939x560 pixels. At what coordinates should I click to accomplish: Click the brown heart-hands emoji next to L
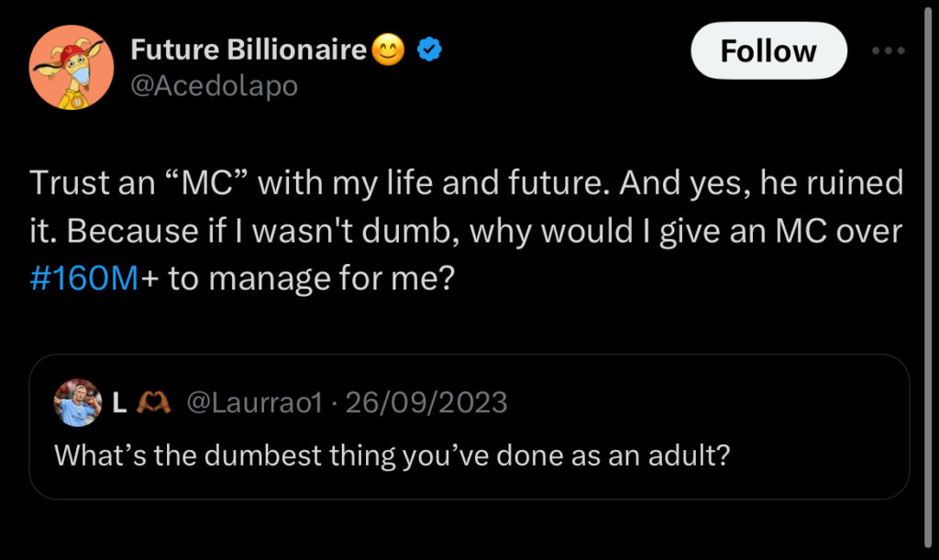152,401
